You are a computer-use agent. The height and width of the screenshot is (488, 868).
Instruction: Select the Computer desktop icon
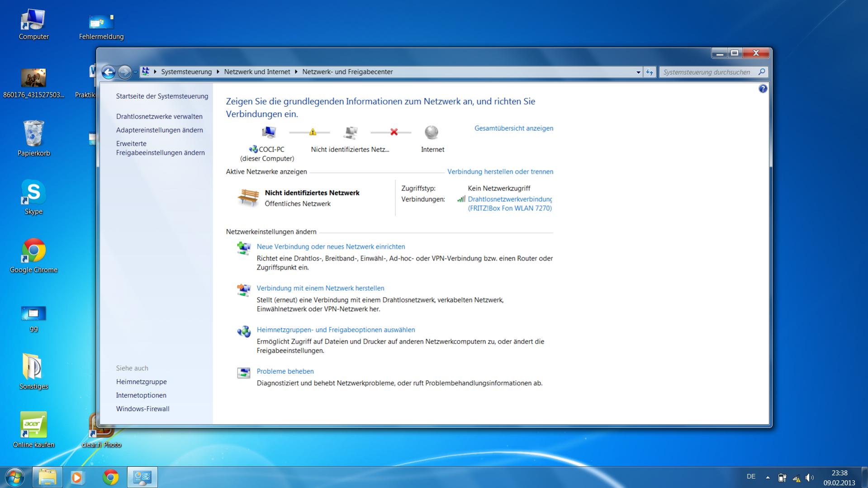point(33,24)
